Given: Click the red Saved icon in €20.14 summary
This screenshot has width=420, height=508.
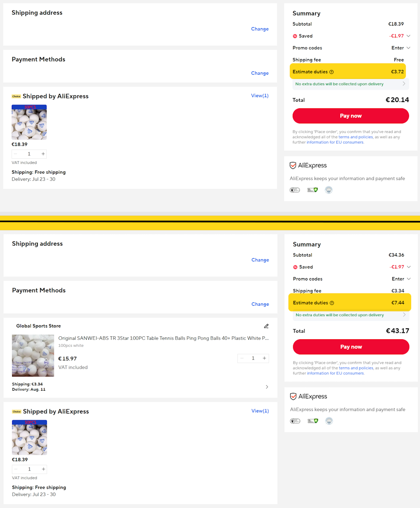Looking at the screenshot, I should [x=295, y=36].
